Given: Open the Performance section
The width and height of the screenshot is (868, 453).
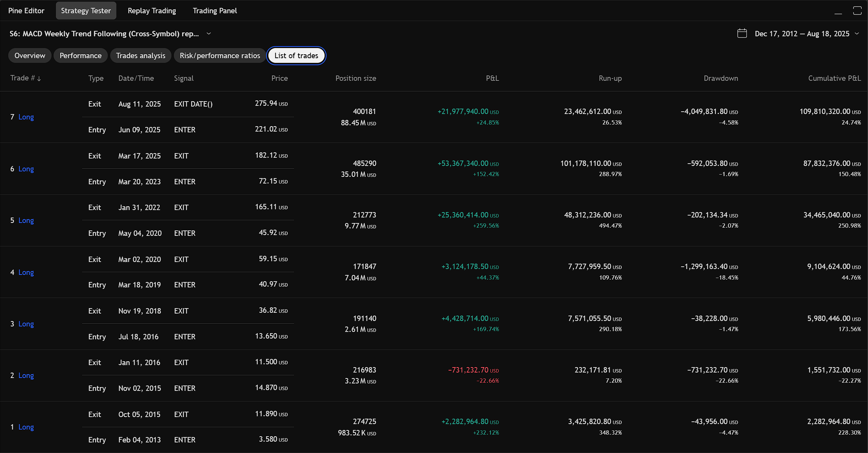Looking at the screenshot, I should click(80, 55).
